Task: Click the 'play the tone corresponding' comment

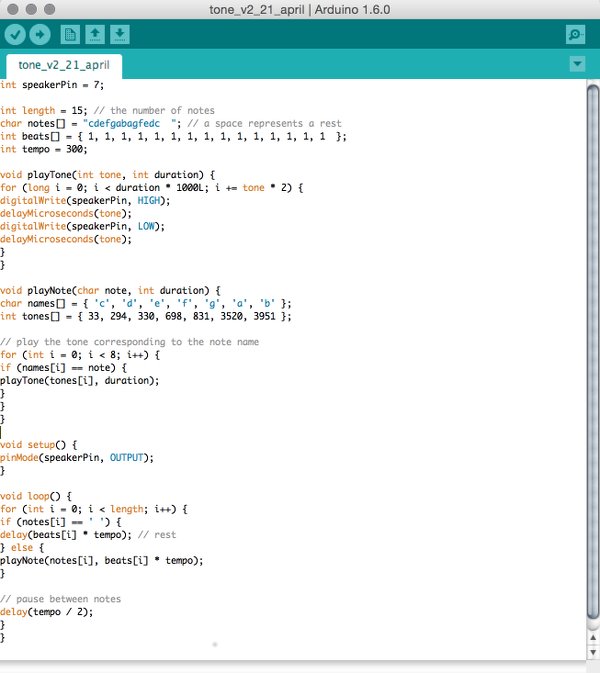Action: coord(129,342)
